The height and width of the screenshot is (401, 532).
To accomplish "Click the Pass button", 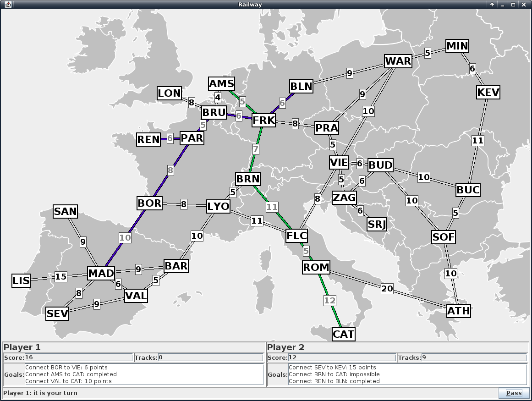I will (514, 393).
